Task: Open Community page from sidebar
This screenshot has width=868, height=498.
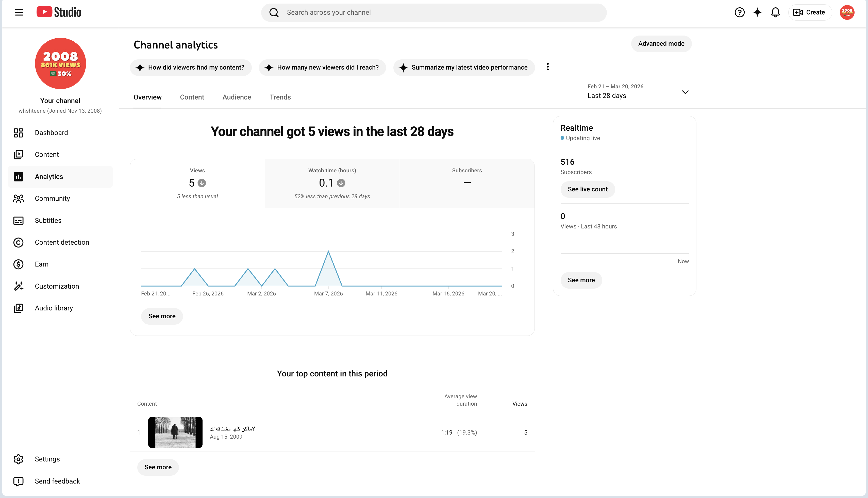Action: click(60, 199)
